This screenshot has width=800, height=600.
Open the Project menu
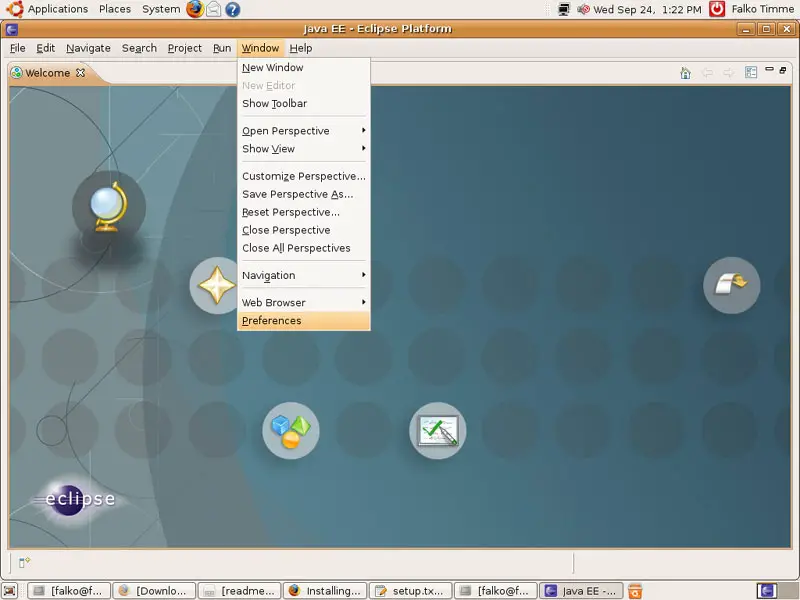(185, 48)
